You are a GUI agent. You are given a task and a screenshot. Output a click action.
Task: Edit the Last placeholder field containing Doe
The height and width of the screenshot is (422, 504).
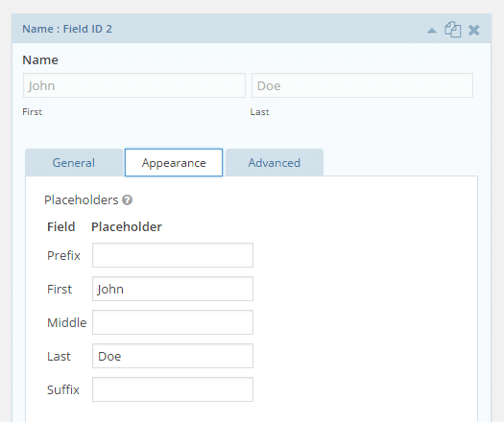coord(173,356)
